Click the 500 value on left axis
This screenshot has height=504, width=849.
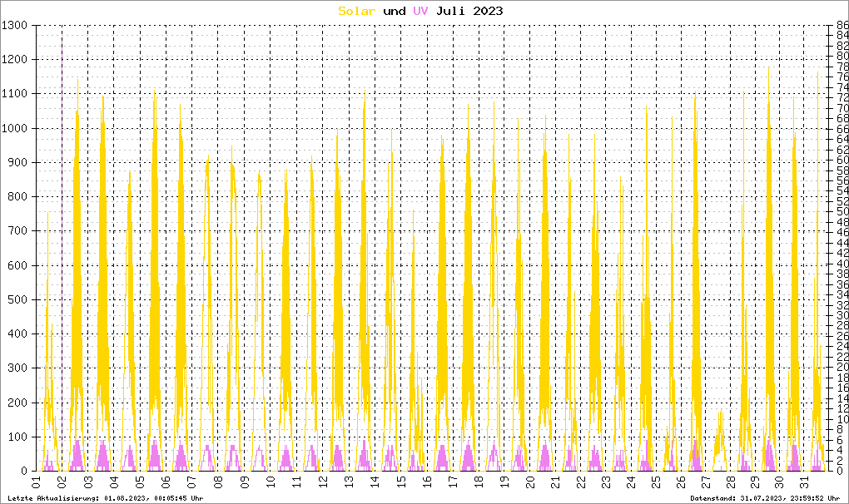tap(18, 299)
